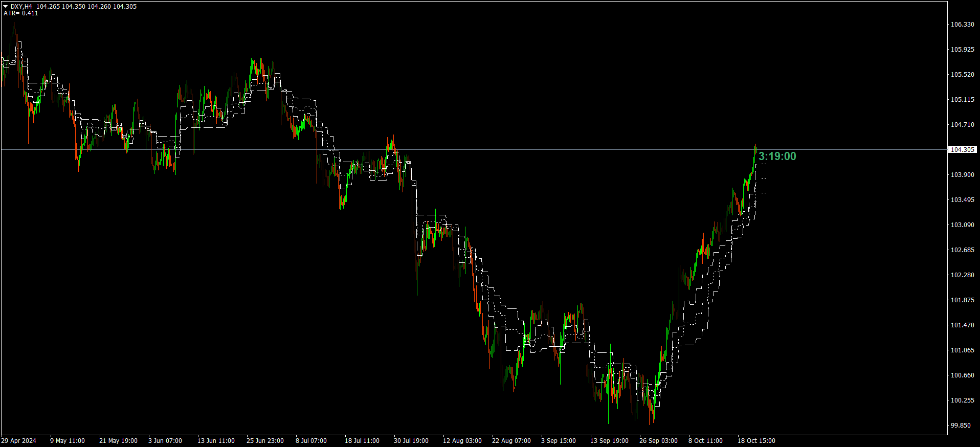The image size is (980, 447).
Task: Click the 8 Jul 07:00 time label
Action: pyautogui.click(x=311, y=441)
